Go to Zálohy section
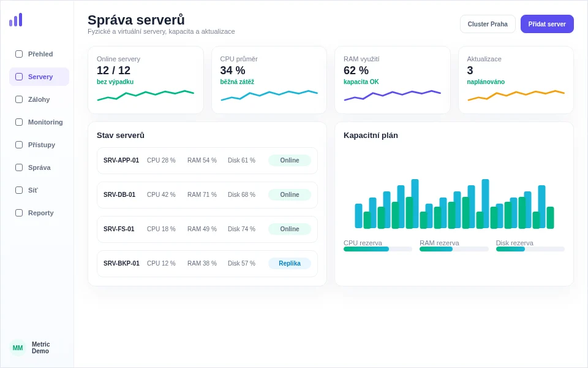This screenshot has height=368, width=588. 39,99
